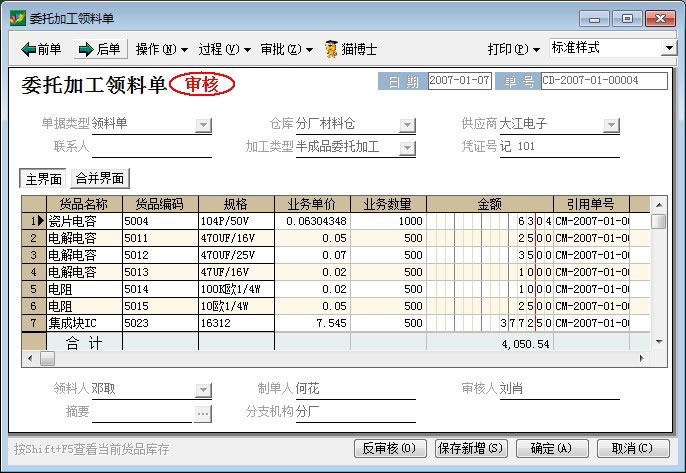Click the 摘要 input field
This screenshot has width=686, height=473.
(x=142, y=413)
